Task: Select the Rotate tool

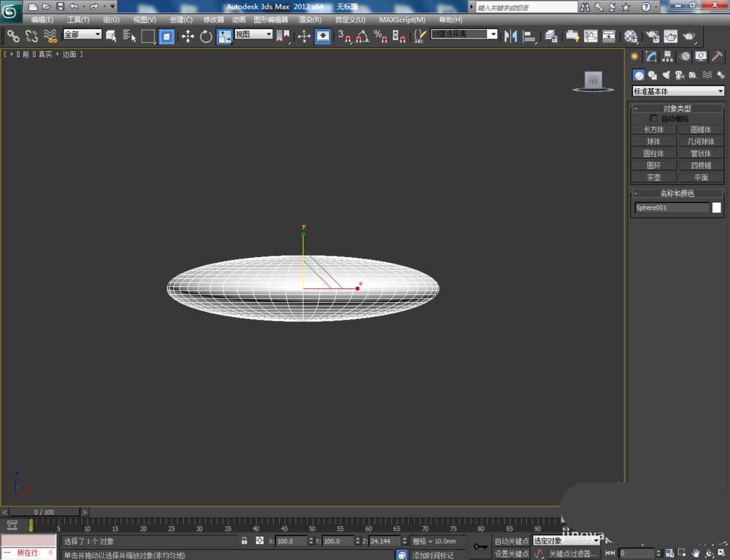Action: 206,36
